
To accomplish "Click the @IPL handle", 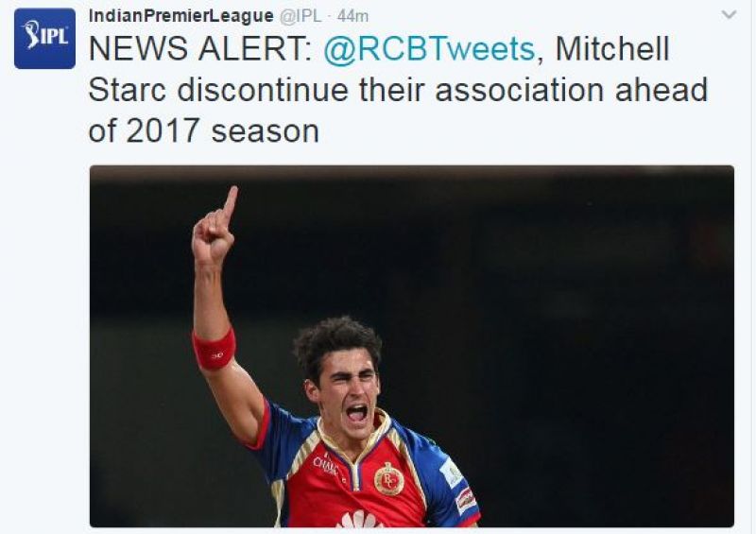I will tap(301, 16).
